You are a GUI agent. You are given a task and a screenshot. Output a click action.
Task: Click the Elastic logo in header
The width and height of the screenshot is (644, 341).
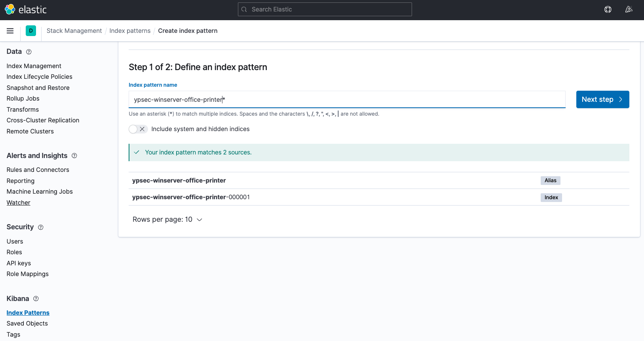[x=26, y=10]
